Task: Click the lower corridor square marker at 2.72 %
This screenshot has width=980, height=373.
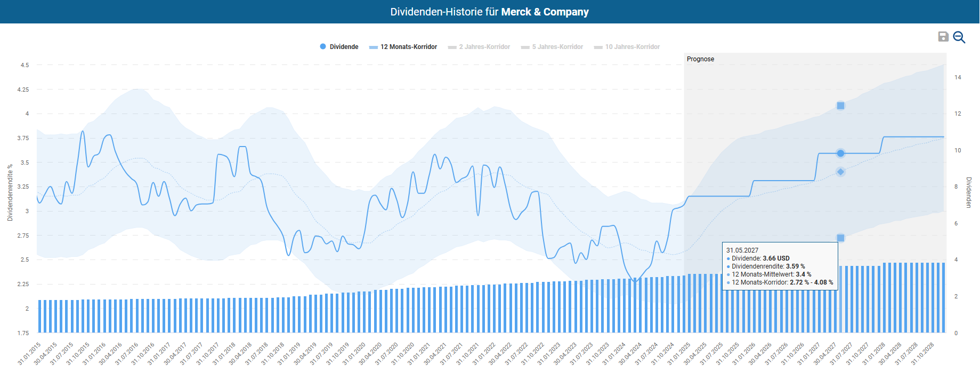Action: 840,238
